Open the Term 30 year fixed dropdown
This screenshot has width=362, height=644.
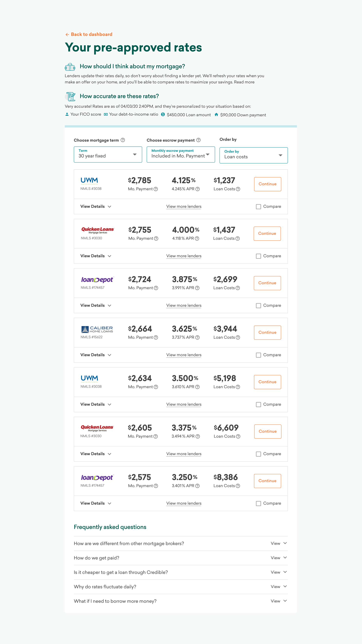point(108,155)
